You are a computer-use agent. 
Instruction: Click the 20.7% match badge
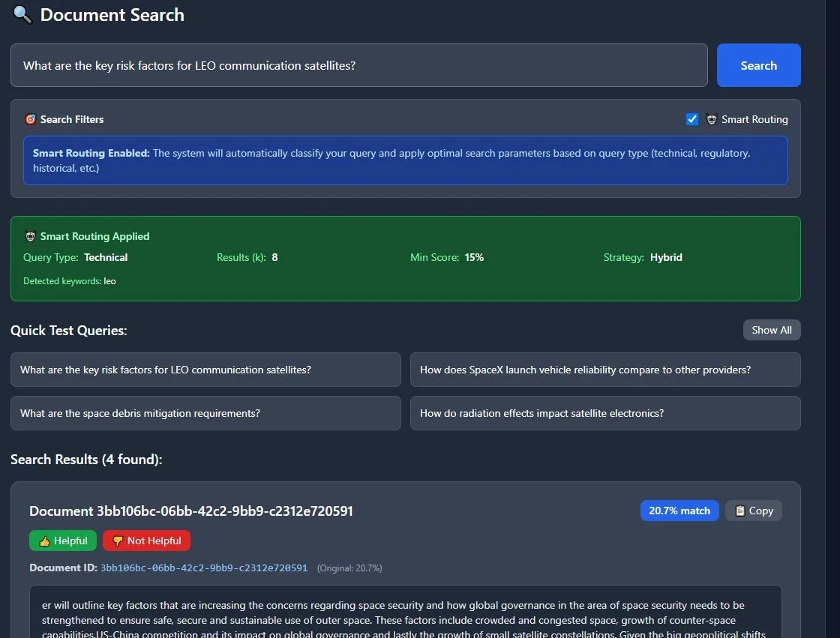pos(679,510)
